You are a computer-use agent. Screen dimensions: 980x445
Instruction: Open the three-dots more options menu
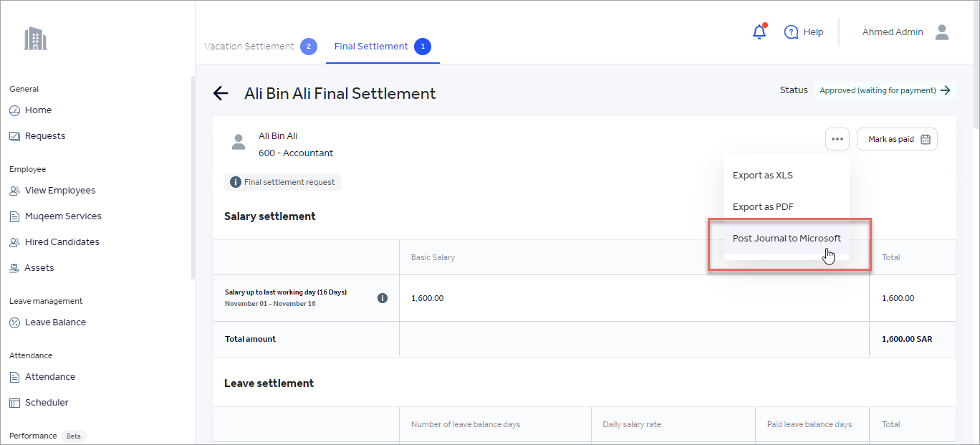(x=837, y=139)
